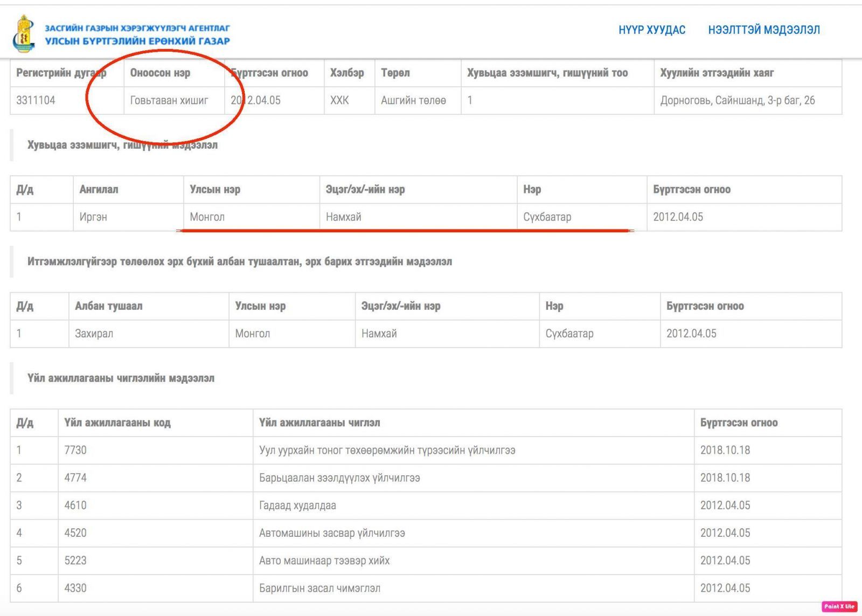This screenshot has width=862, height=616.
Task: Open the НЭЭЛТТЭЙ МЭДЭЭЛЭЛ menu item
Action: 763,30
